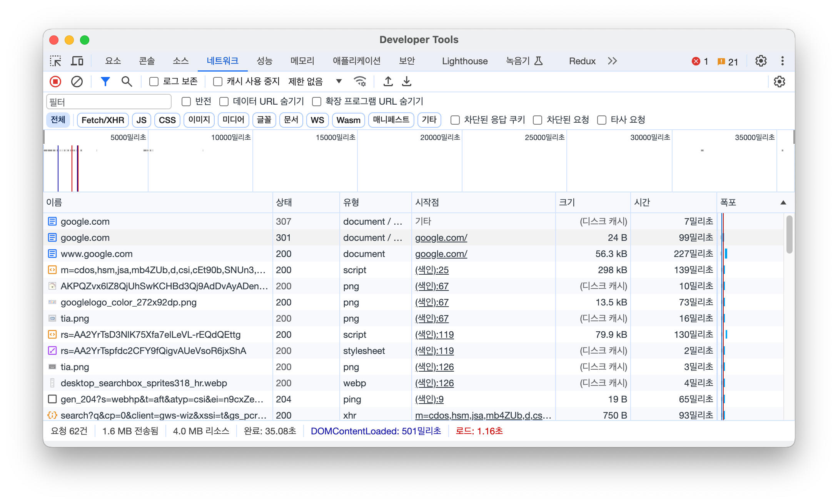This screenshot has height=504, width=838.
Task: Check 차단된 요청 checkbox
Action: [538, 120]
